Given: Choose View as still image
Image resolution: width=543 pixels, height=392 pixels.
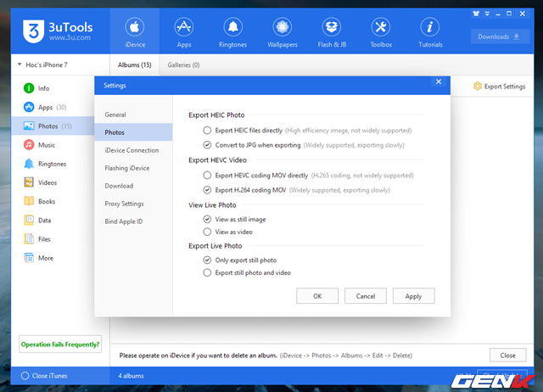Looking at the screenshot, I should pyautogui.click(x=207, y=219).
